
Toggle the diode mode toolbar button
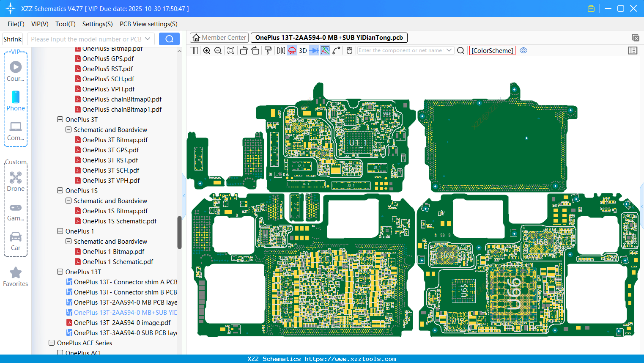[x=314, y=51]
